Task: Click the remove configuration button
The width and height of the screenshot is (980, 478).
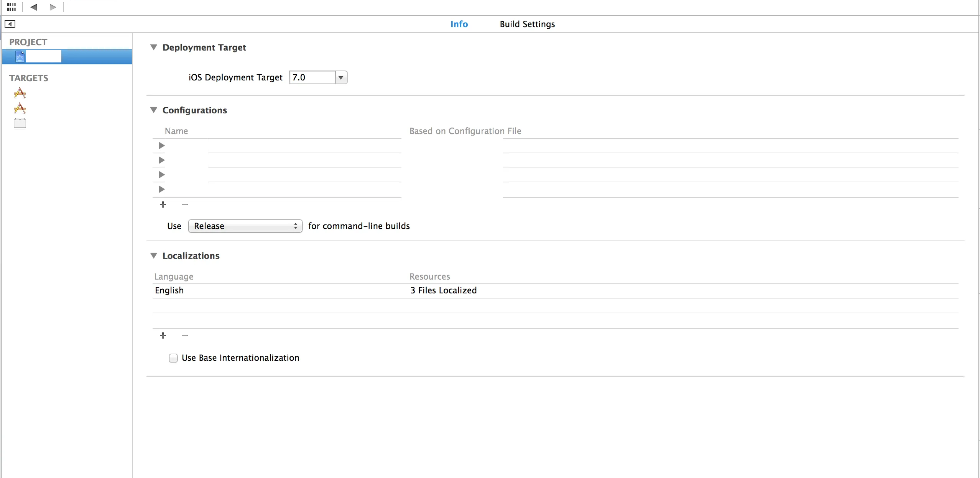Action: click(x=184, y=204)
